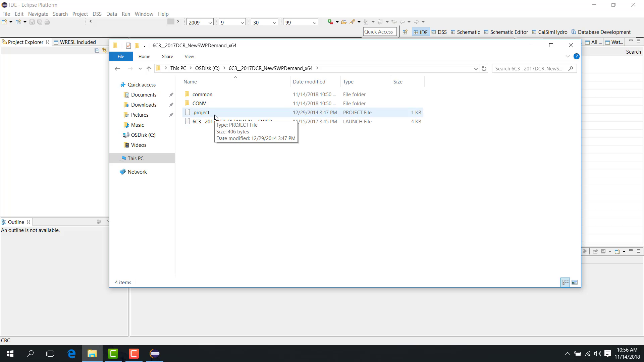644x362 pixels.
Task: Click the Properties checkmark icon in Explorer title bar
Action: tap(128, 46)
